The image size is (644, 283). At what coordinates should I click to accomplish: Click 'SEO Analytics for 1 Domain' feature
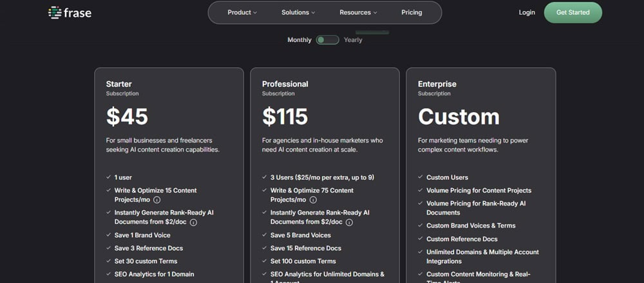point(155,274)
